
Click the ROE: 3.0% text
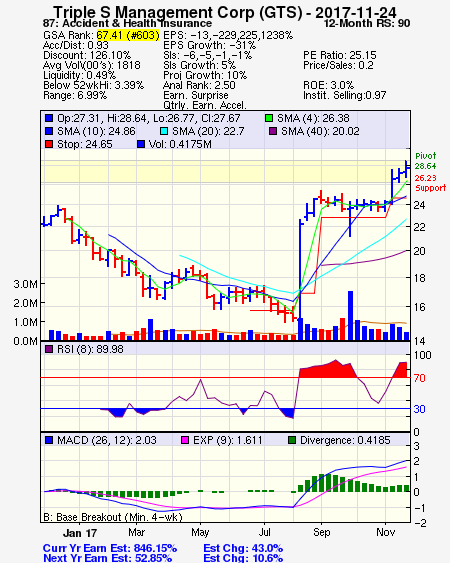(329, 85)
